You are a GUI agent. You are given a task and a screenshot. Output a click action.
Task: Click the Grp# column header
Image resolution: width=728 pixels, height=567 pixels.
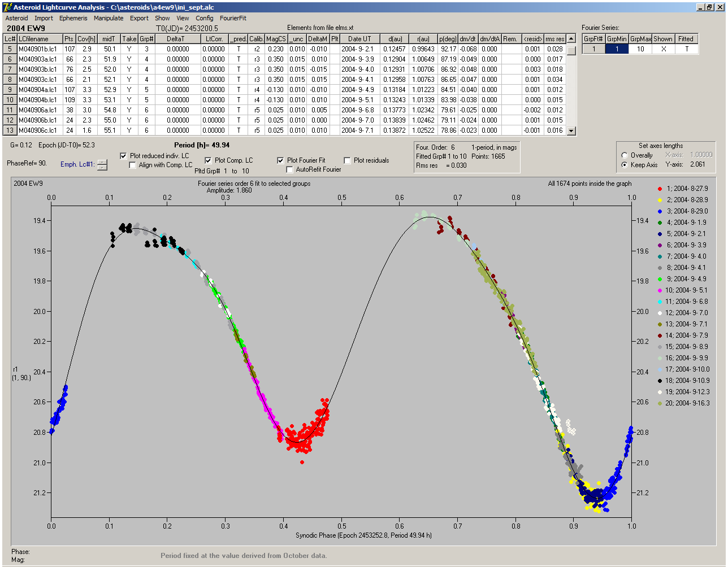tap(146, 39)
